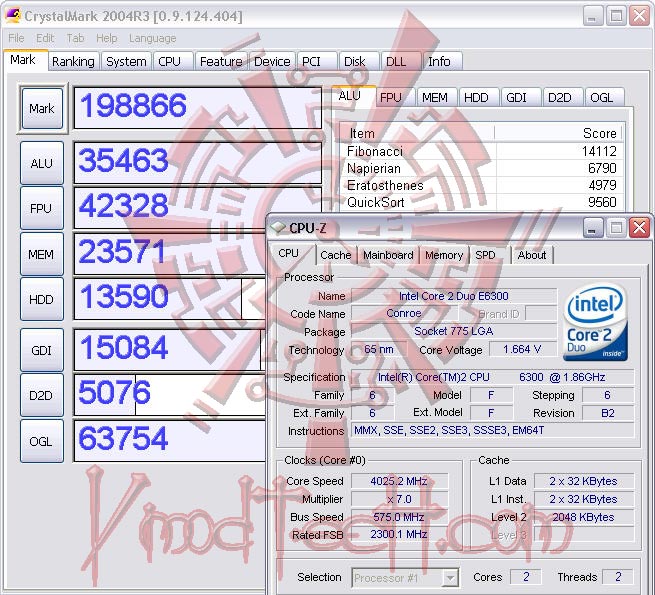Run the ALU benchmark button
Image resolution: width=655 pixels, height=595 pixels.
click(x=41, y=163)
